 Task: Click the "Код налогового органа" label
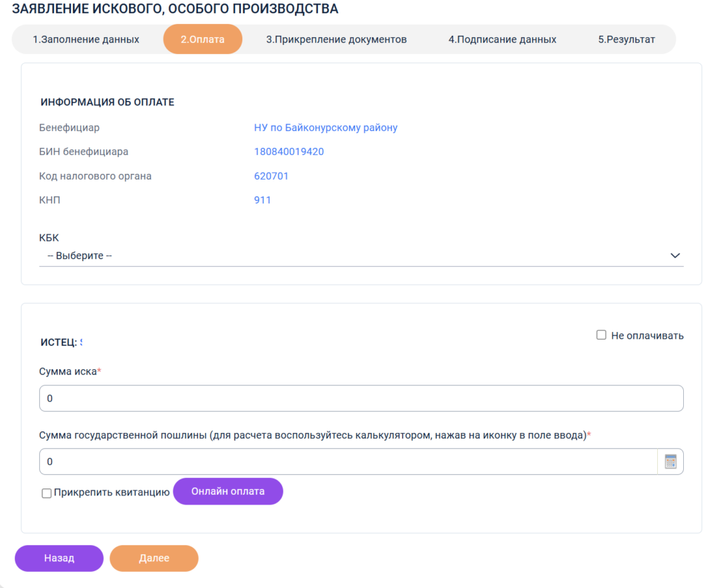pos(95,176)
